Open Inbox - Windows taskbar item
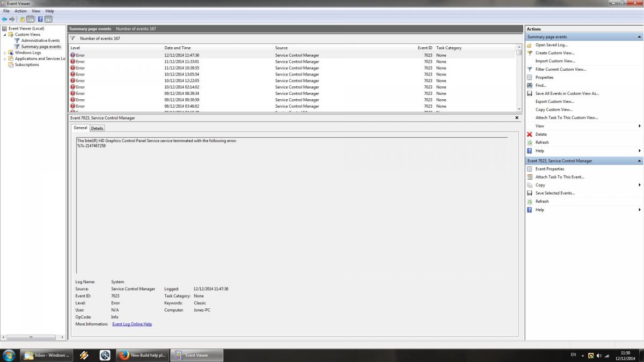 (46, 355)
